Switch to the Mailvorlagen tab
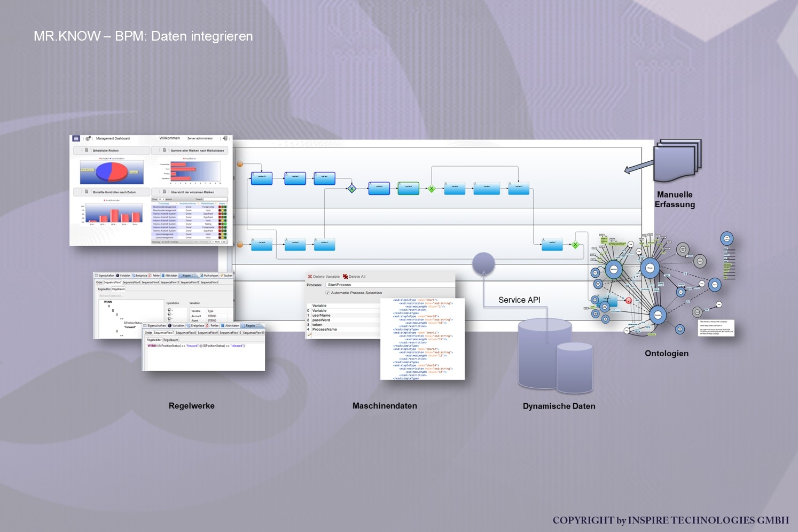Screen dimensions: 798x532 coord(209,276)
